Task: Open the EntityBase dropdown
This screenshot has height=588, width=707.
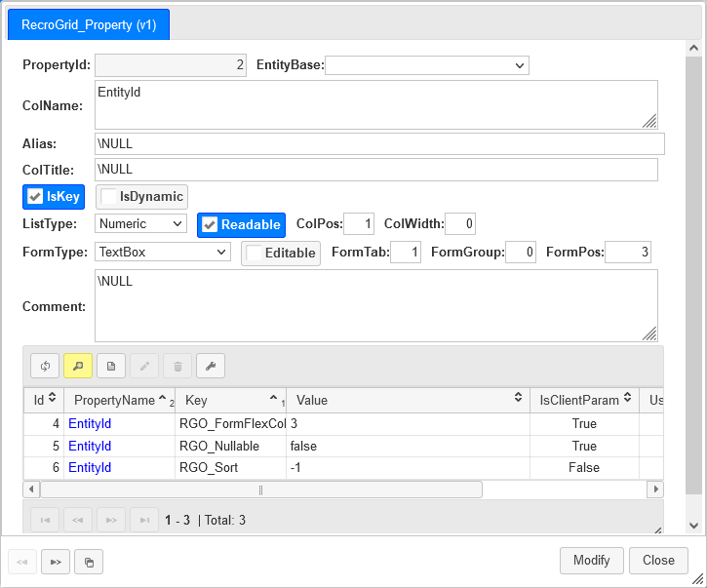Action: (x=426, y=65)
